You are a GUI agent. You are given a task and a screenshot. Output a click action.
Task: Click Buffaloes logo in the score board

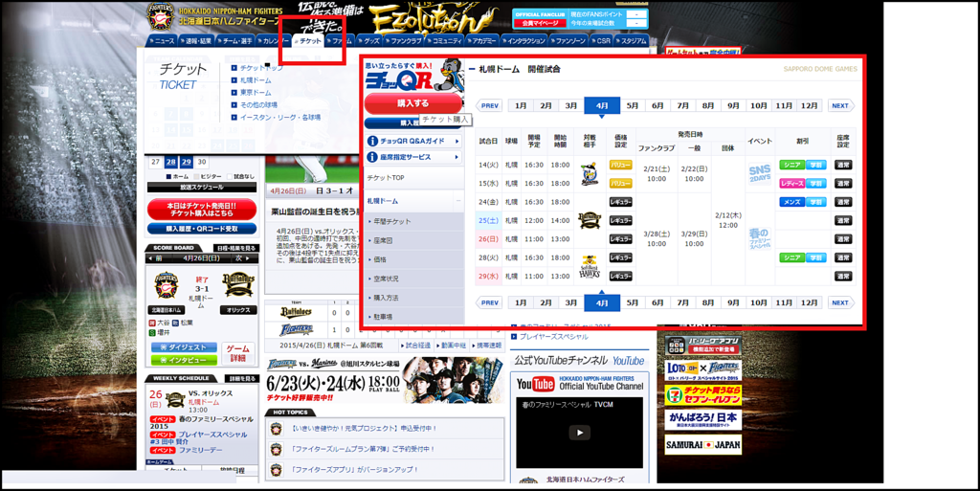pyautogui.click(x=238, y=285)
